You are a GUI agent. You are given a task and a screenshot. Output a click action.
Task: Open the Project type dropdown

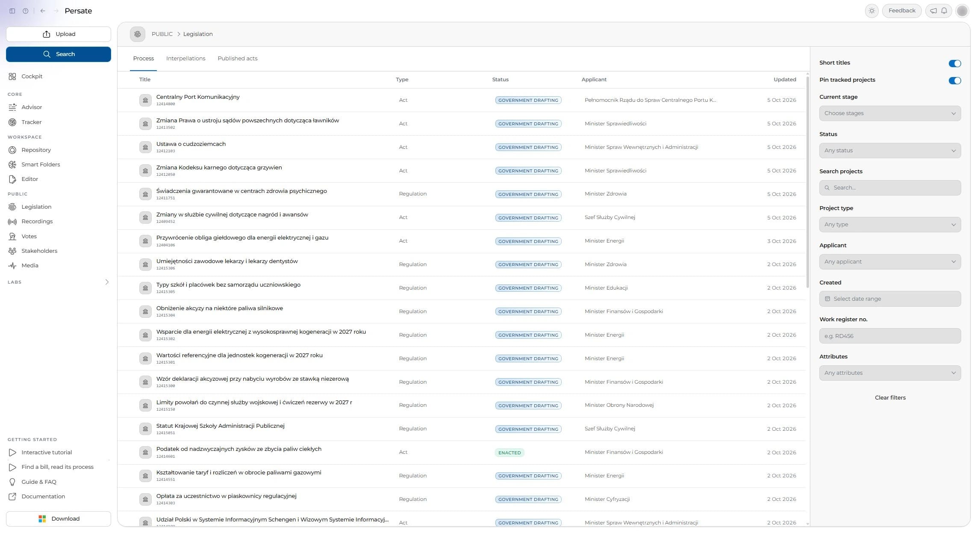(x=890, y=225)
